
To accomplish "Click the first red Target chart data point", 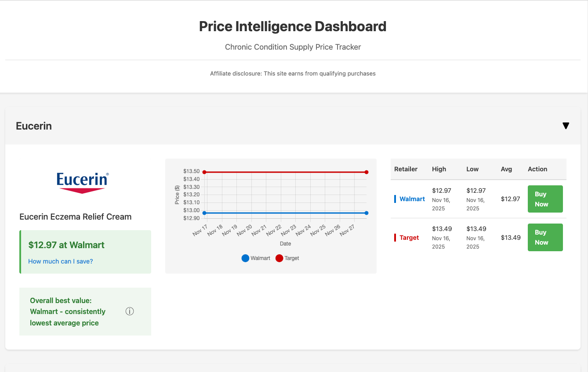I will point(204,172).
